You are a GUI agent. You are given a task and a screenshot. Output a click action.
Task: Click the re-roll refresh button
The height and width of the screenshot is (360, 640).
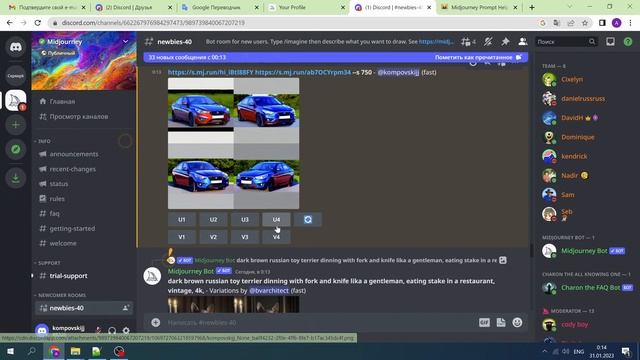[308, 220]
